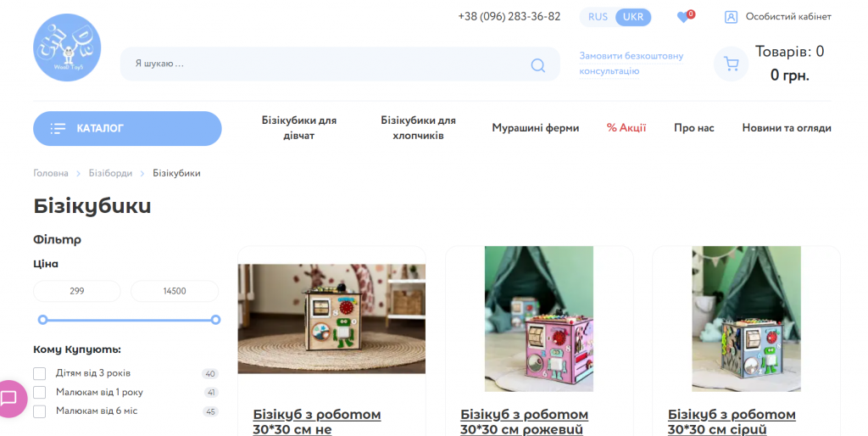Screen dimensions: 868x436
Task: Open the Мурашині ферми menu item
Action: pos(536,128)
